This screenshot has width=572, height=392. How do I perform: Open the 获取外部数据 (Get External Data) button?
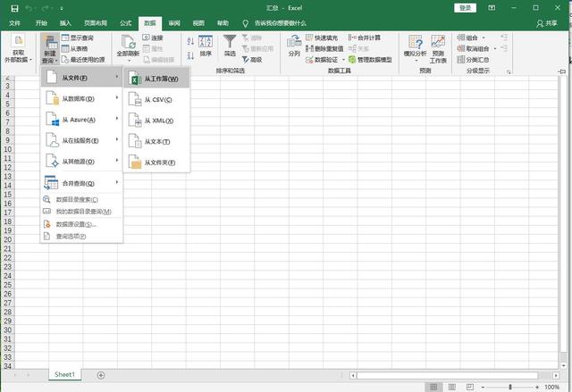(18, 48)
